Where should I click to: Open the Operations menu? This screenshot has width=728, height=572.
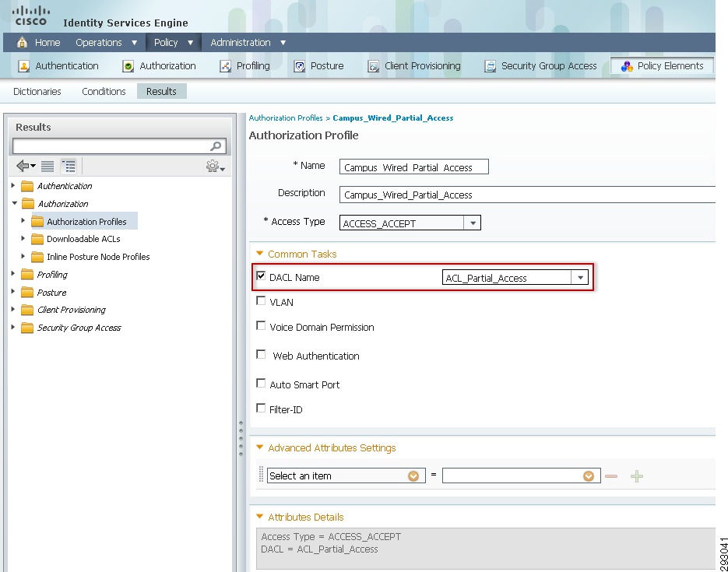click(107, 43)
